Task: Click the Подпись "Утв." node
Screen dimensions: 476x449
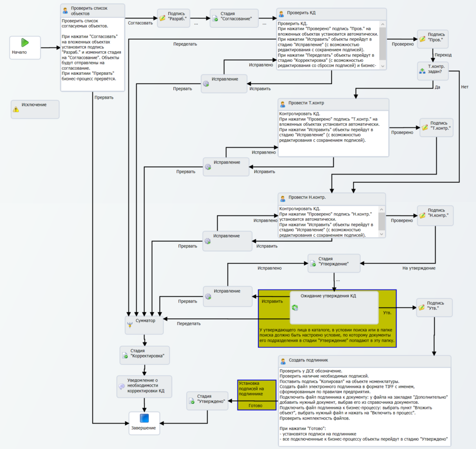Action: pos(434,308)
